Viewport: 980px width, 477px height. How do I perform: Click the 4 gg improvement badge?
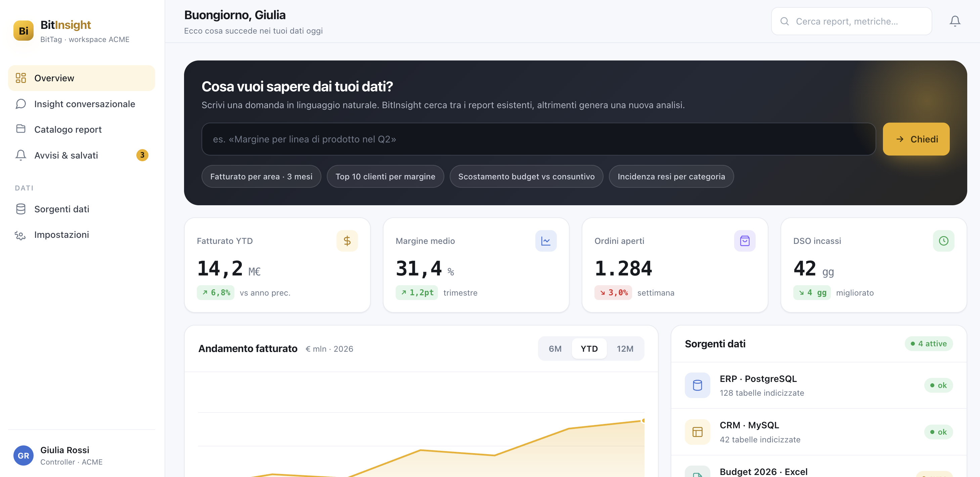(812, 293)
